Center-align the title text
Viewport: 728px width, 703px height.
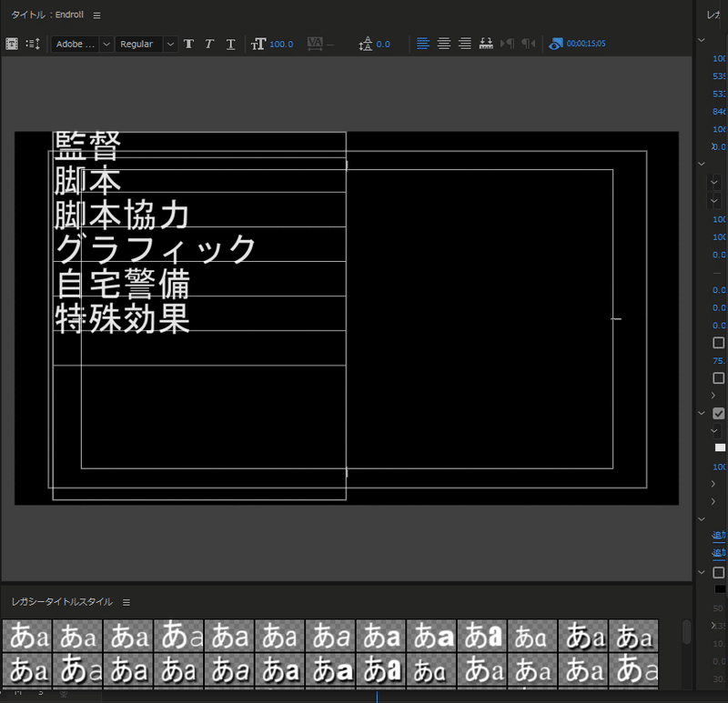444,44
